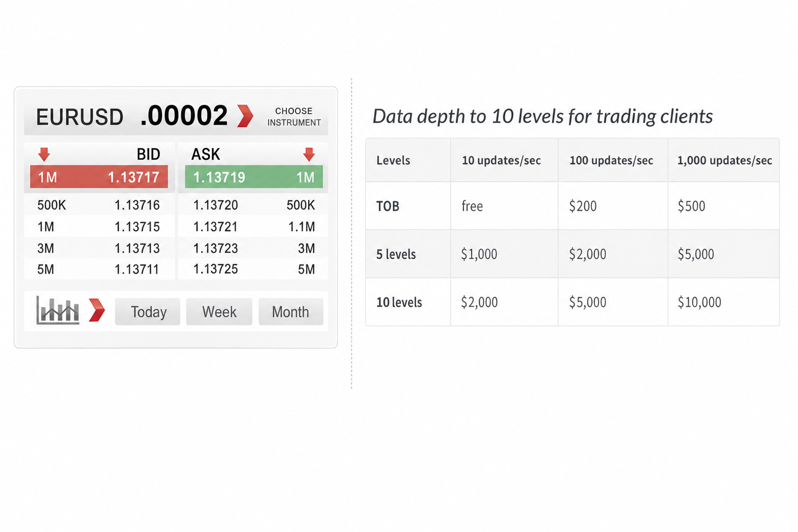The height and width of the screenshot is (532, 798).
Task: Select bid price 1.13715
Action: (137, 227)
